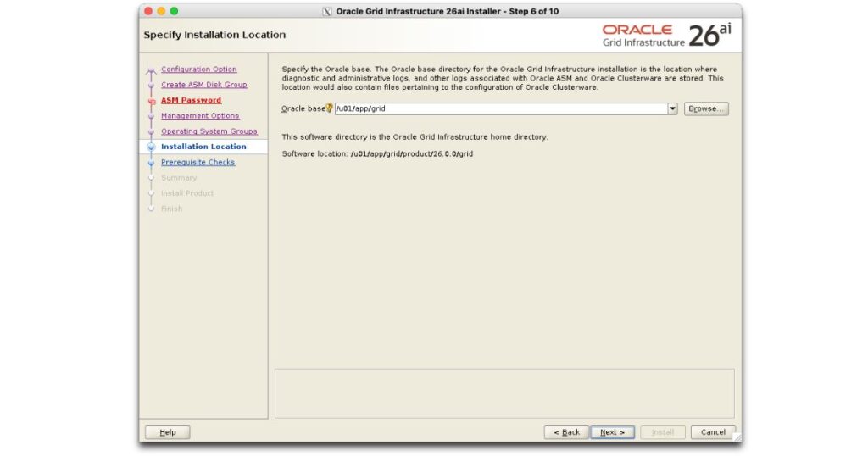Jump to the Prerequisite Checks step
Image resolution: width=868 pixels, height=456 pixels.
tap(198, 162)
